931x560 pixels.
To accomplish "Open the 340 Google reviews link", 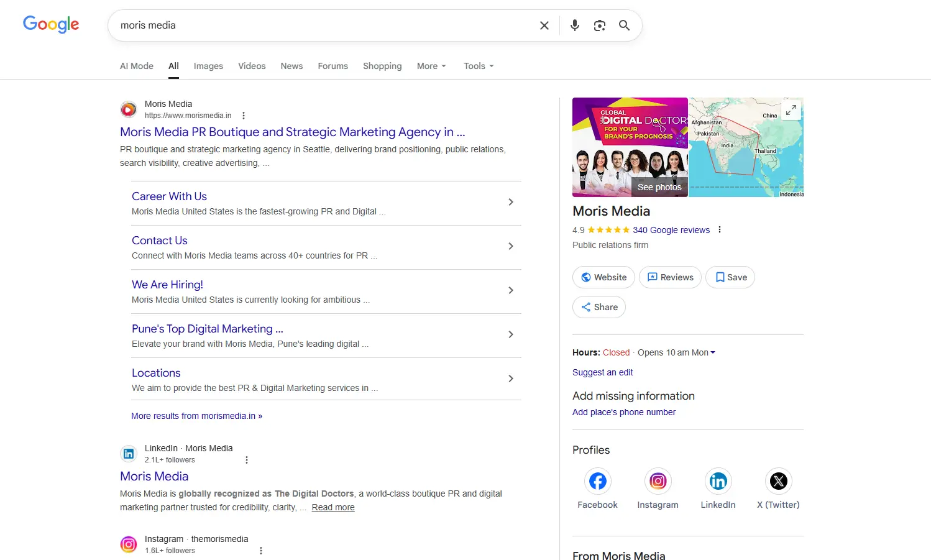I will (x=671, y=230).
